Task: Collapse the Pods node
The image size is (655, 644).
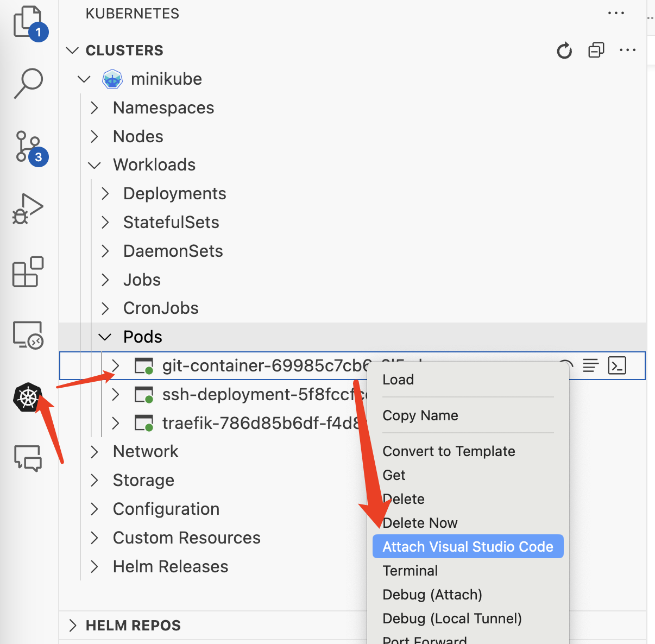Action: tap(105, 337)
